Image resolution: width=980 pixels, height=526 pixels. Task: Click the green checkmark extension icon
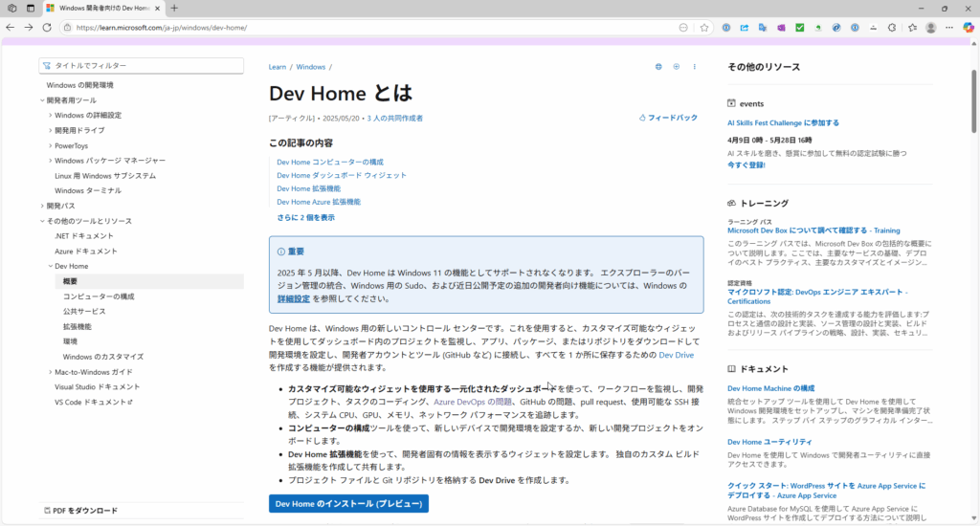click(x=799, y=28)
